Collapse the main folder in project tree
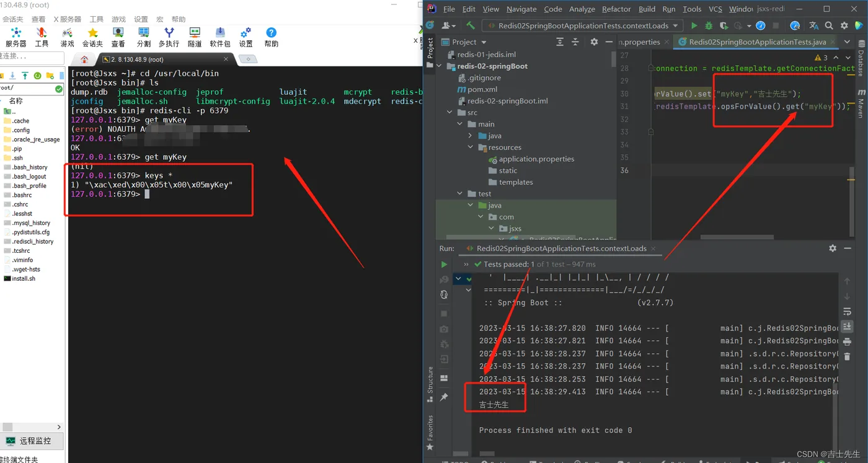Screen dimensions: 868x463 pos(460,124)
